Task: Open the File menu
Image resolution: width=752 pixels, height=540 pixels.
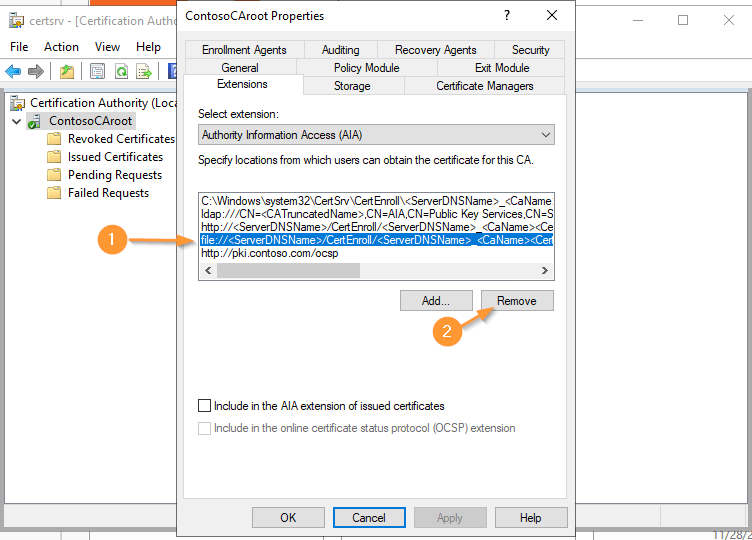Action: click(x=19, y=47)
